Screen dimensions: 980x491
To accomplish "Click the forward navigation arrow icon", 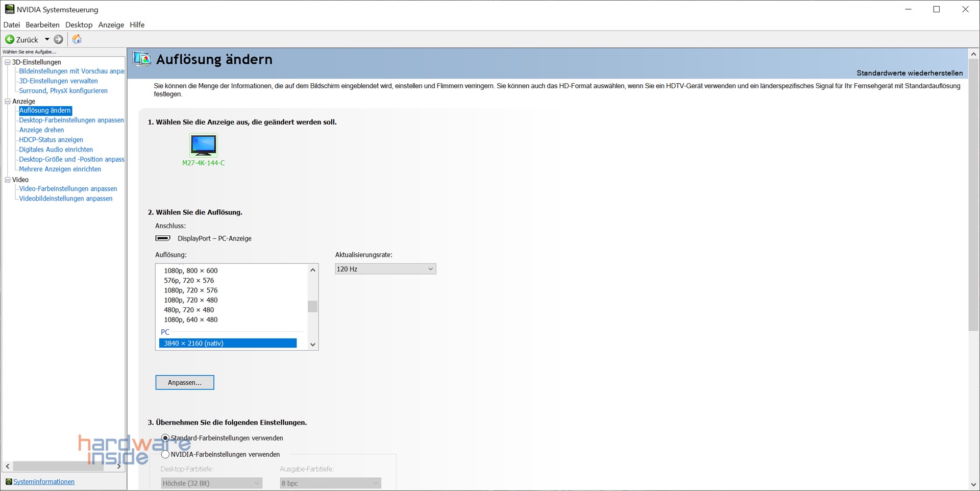I will tap(59, 39).
